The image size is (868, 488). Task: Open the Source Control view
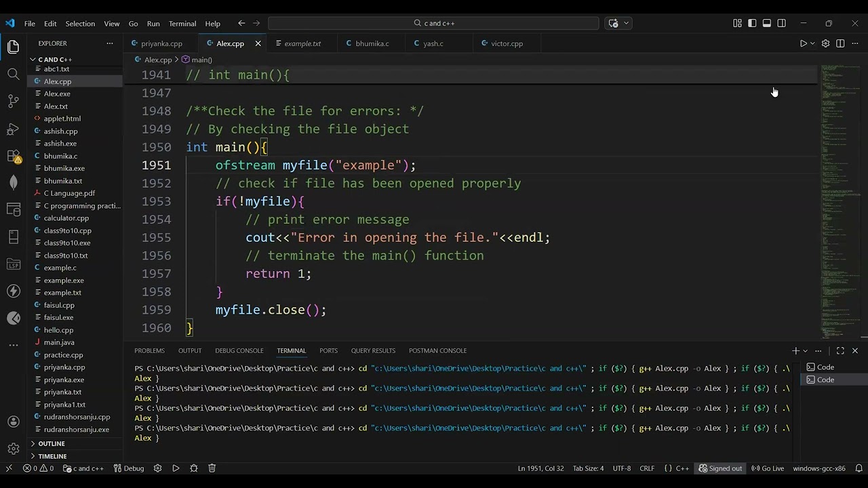click(13, 102)
